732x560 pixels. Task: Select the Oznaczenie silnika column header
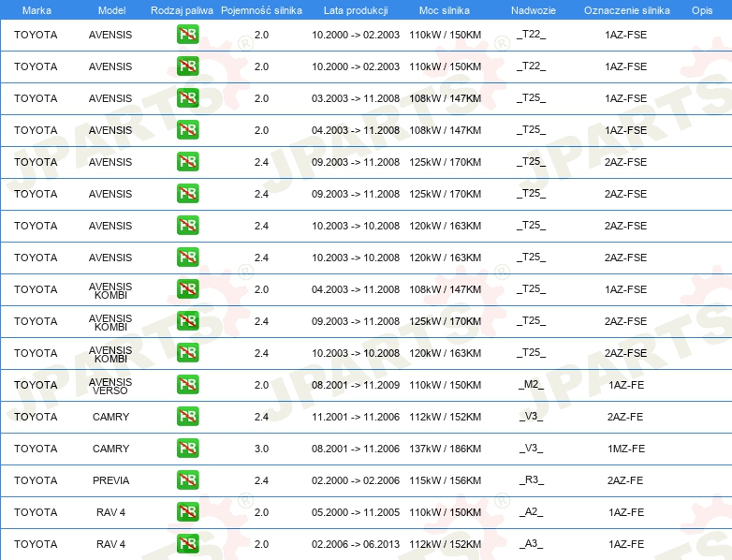pyautogui.click(x=626, y=10)
